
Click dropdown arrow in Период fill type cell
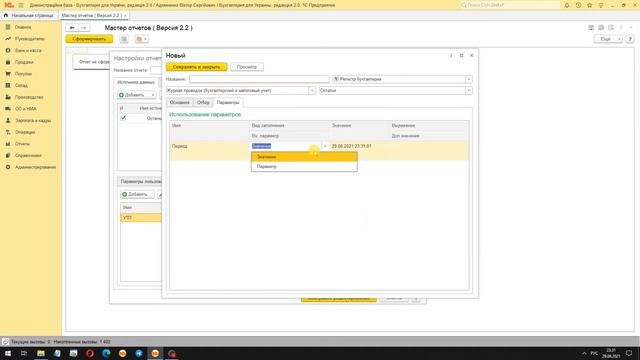pyautogui.click(x=325, y=146)
